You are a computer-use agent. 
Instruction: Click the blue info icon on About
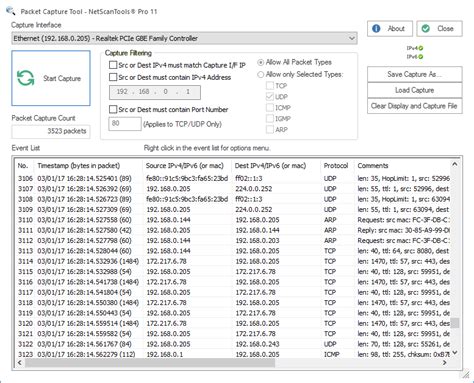tap(376, 29)
